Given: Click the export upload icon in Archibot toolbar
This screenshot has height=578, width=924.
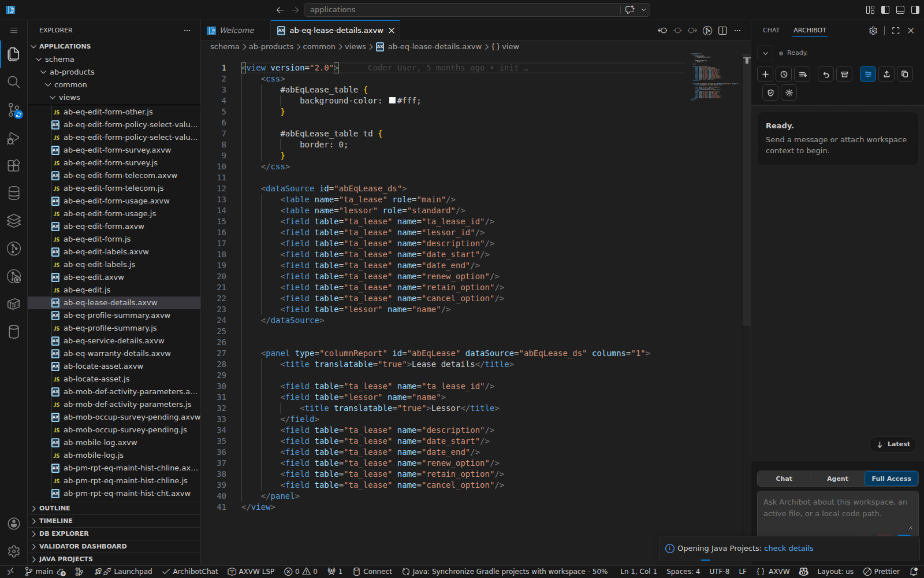Looking at the screenshot, I should pos(886,74).
